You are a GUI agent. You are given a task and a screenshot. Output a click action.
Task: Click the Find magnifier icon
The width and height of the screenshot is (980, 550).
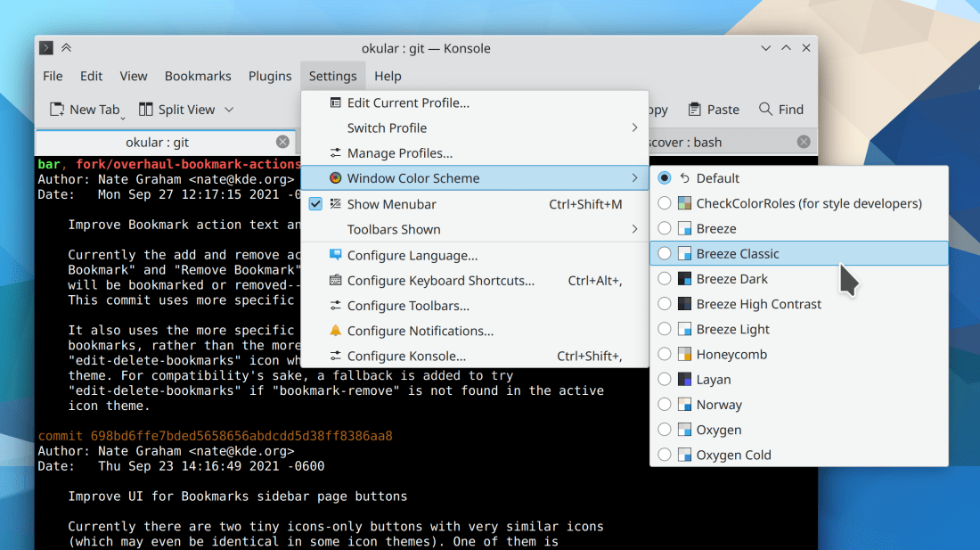(765, 109)
